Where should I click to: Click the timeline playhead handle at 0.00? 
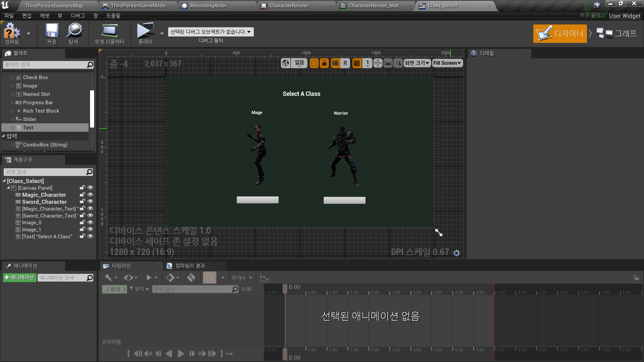(285, 288)
